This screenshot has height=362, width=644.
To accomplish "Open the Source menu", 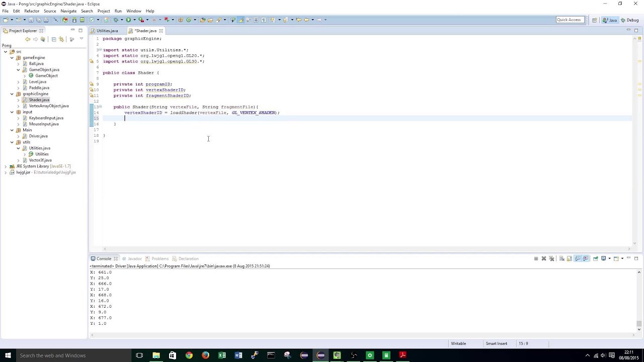I will tap(50, 11).
